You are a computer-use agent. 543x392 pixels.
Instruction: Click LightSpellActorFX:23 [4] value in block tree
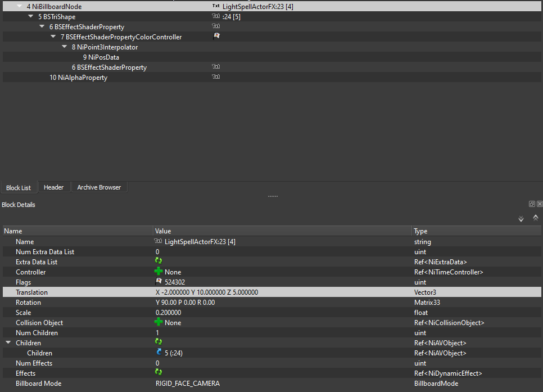257,7
